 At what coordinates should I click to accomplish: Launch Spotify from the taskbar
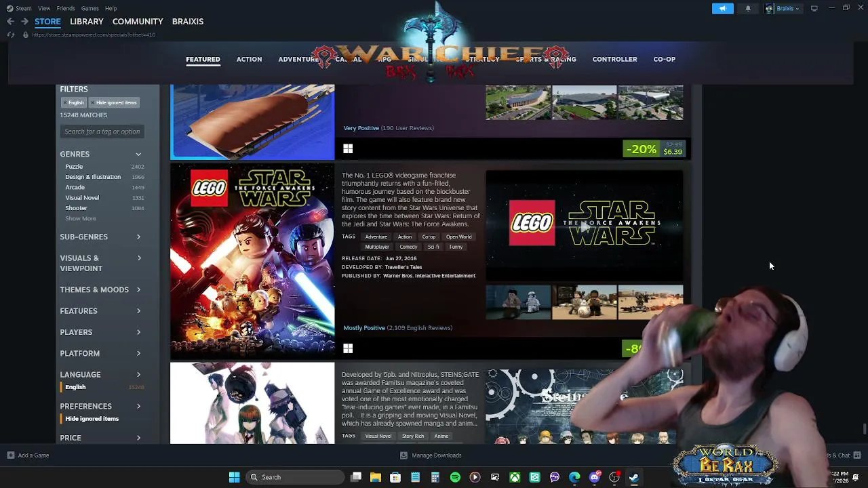[x=455, y=477]
